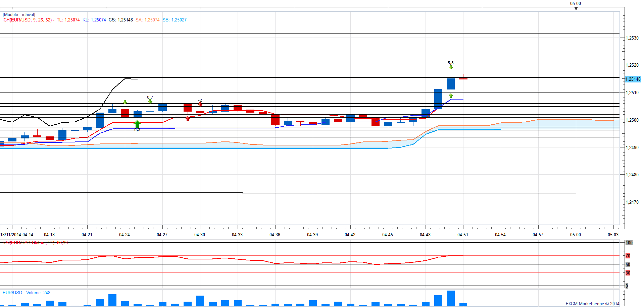Click the RSI(EUR/USD.Cloture, 21) indicator label
This screenshot has width=644, height=307.
35,243
